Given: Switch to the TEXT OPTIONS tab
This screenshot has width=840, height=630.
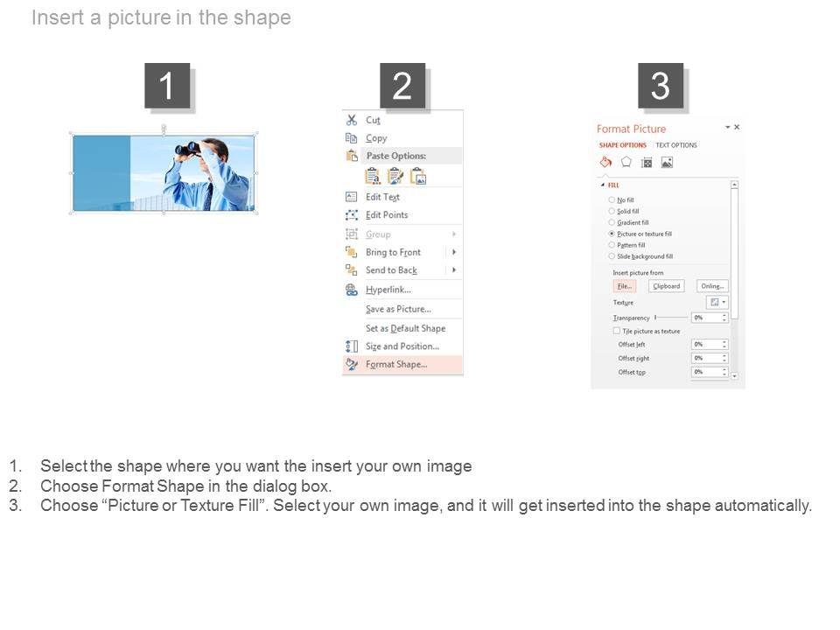Looking at the screenshot, I should (x=676, y=145).
